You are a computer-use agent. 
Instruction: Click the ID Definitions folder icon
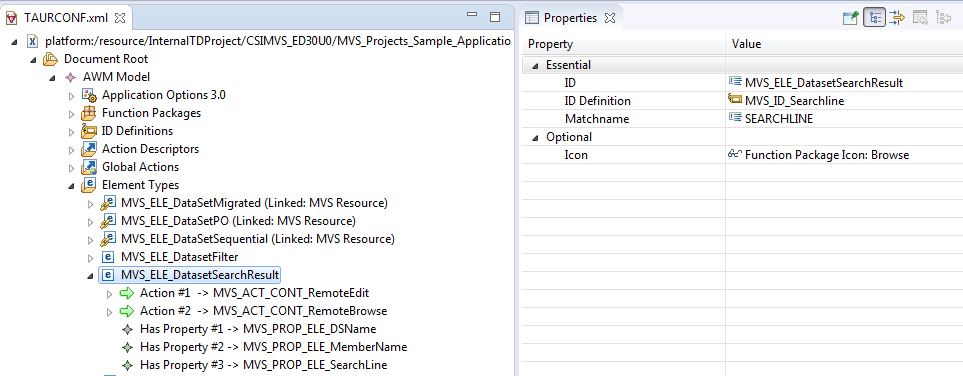[x=90, y=131]
